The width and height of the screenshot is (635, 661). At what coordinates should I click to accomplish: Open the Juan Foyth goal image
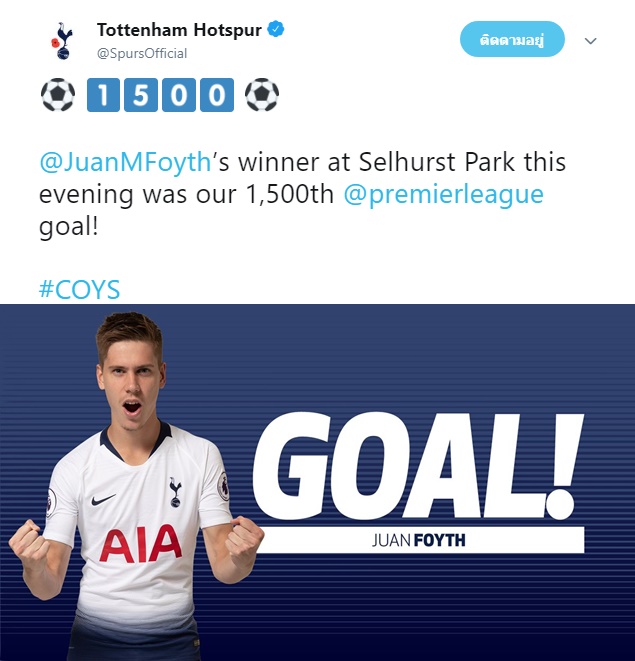tap(318, 482)
